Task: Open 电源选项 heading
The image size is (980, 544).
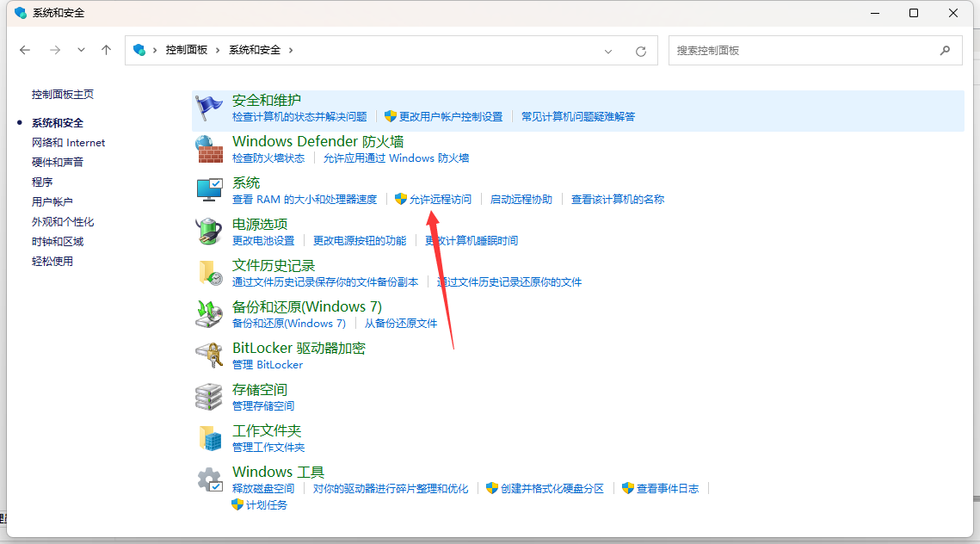Action: pyautogui.click(x=259, y=224)
